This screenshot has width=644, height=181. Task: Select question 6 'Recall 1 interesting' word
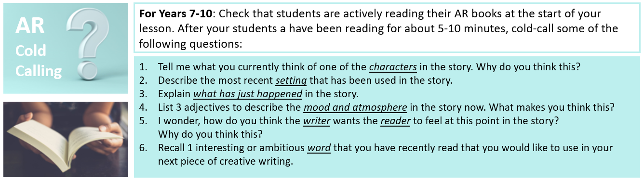376,155
